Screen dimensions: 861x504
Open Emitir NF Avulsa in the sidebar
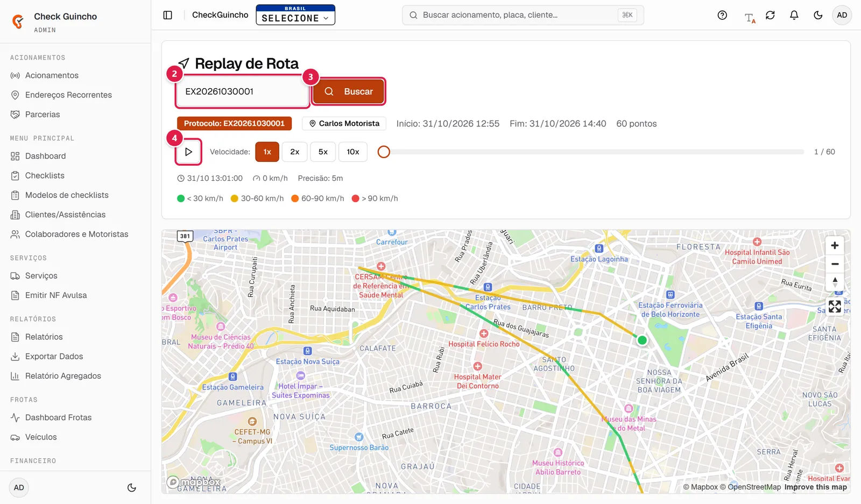(x=75, y=295)
